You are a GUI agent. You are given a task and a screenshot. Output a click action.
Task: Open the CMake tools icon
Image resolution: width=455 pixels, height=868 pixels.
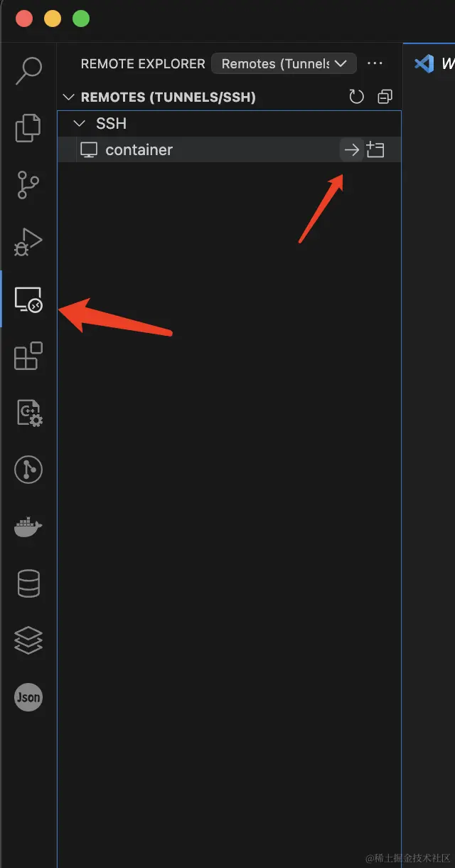[x=29, y=413]
